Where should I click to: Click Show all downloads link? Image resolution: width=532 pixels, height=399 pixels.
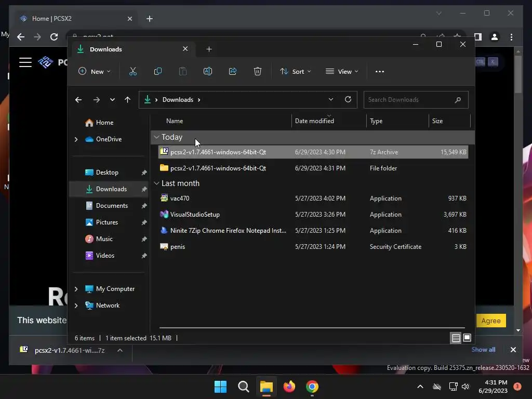point(484,350)
